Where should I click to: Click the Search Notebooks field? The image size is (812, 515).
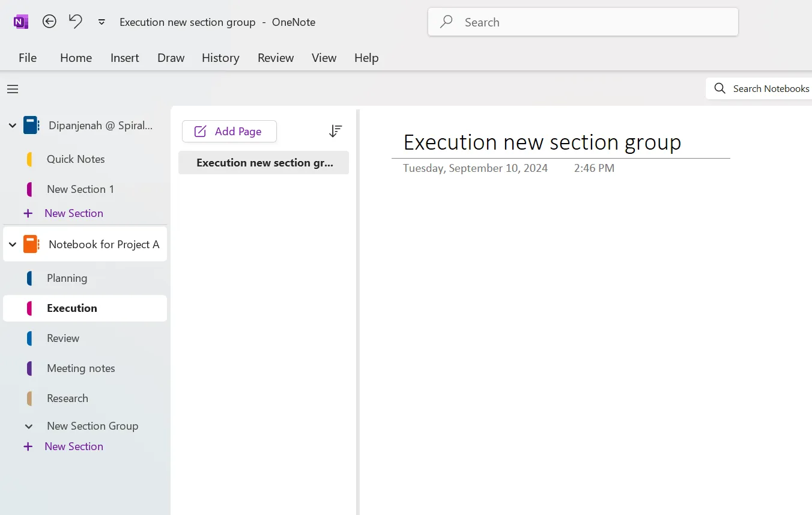pyautogui.click(x=759, y=88)
